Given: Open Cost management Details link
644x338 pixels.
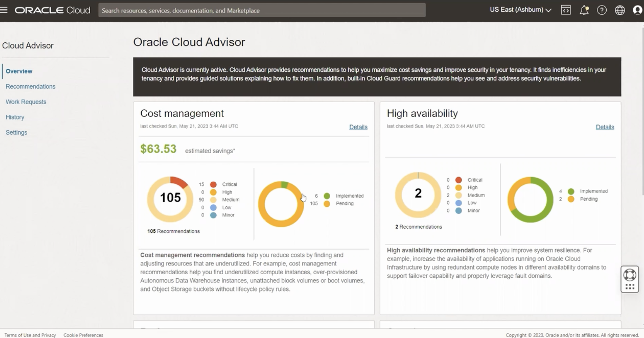Looking at the screenshot, I should (x=358, y=127).
